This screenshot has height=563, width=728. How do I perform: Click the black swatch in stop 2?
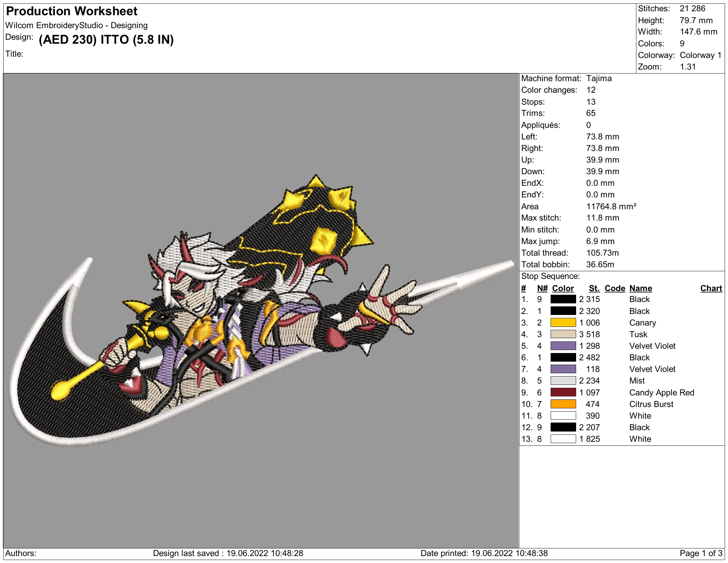(563, 311)
